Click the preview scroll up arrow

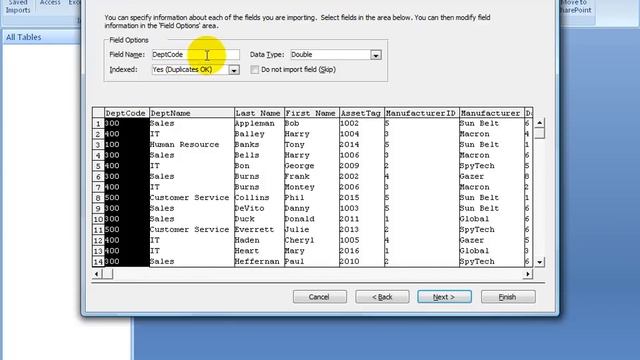tap(540, 123)
